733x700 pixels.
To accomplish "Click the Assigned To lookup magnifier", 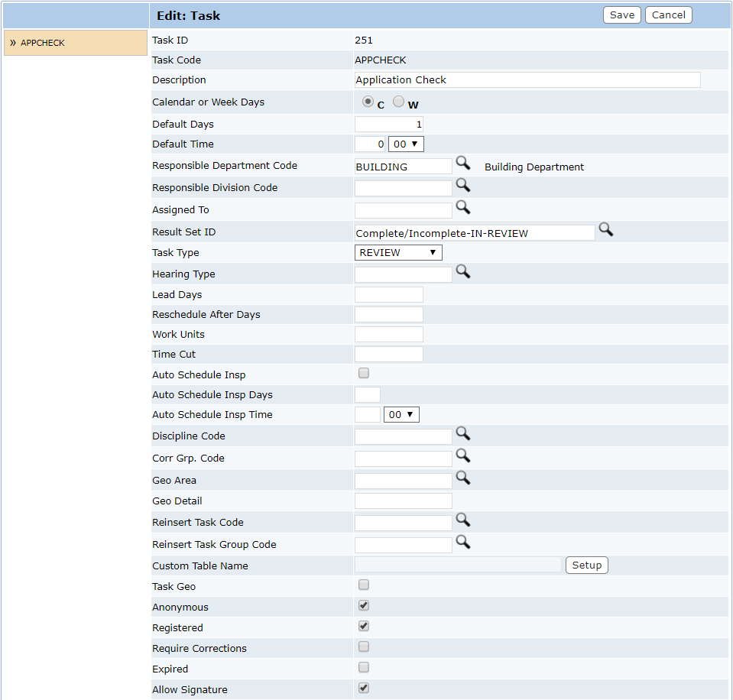I will (462, 207).
